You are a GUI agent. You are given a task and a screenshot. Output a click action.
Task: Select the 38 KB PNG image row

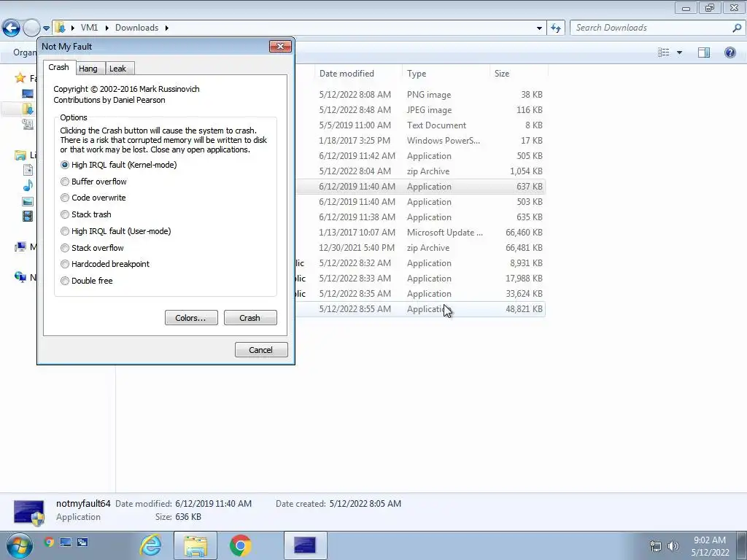tap(421, 95)
